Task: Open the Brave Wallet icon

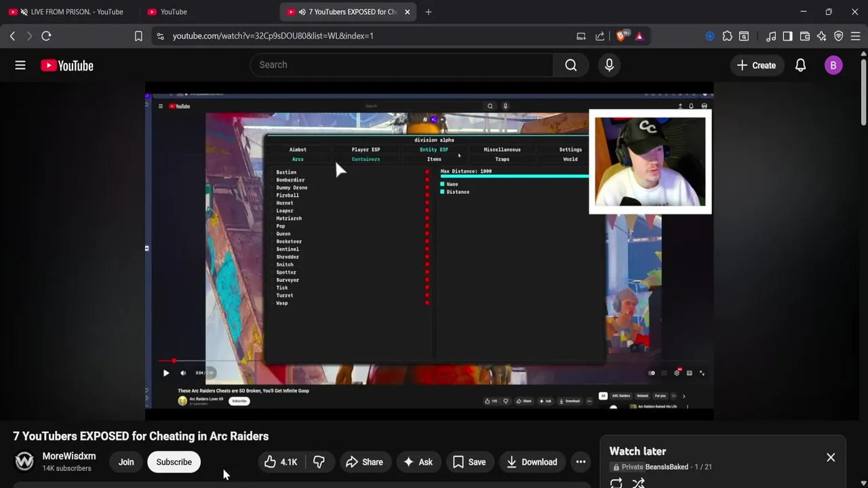Action: coord(805,36)
